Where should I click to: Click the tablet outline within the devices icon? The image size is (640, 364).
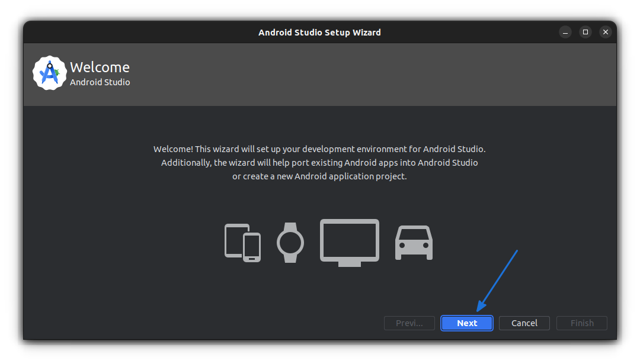(234, 240)
